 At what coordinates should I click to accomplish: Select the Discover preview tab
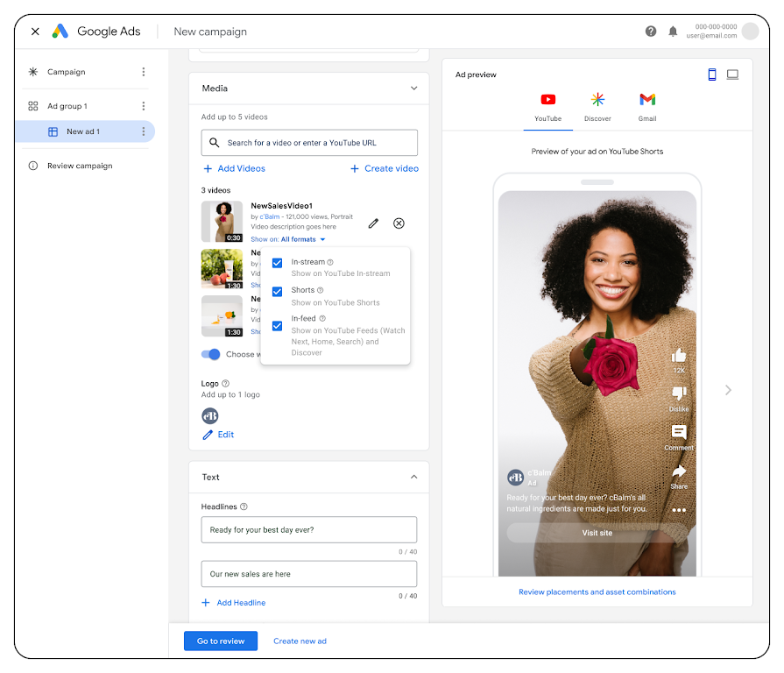pos(597,107)
